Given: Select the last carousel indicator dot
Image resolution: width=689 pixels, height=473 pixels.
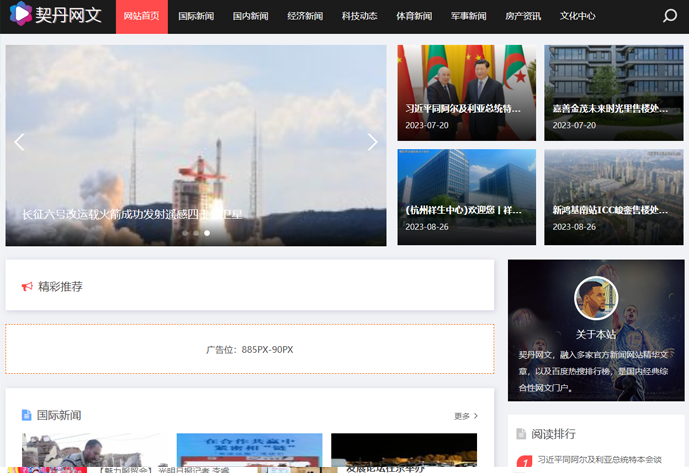Looking at the screenshot, I should point(207,233).
